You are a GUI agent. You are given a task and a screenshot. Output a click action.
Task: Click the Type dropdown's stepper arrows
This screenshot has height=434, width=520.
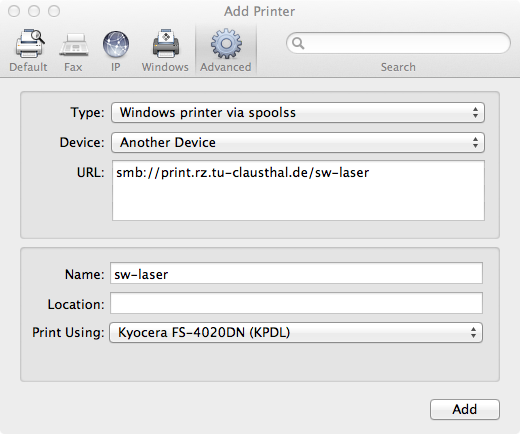(475, 113)
